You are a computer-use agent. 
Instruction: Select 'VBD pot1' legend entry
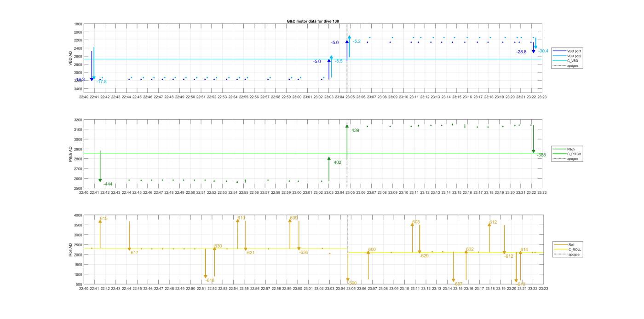pos(567,51)
